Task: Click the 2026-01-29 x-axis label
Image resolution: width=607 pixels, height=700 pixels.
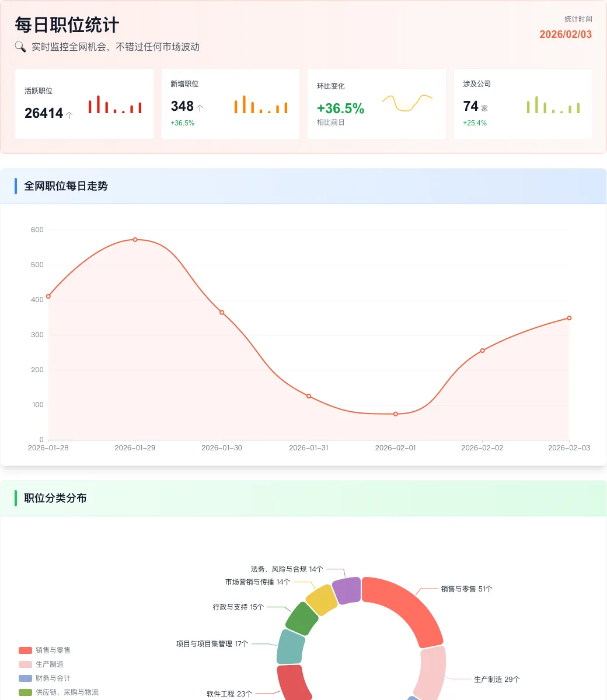Action: (x=135, y=448)
